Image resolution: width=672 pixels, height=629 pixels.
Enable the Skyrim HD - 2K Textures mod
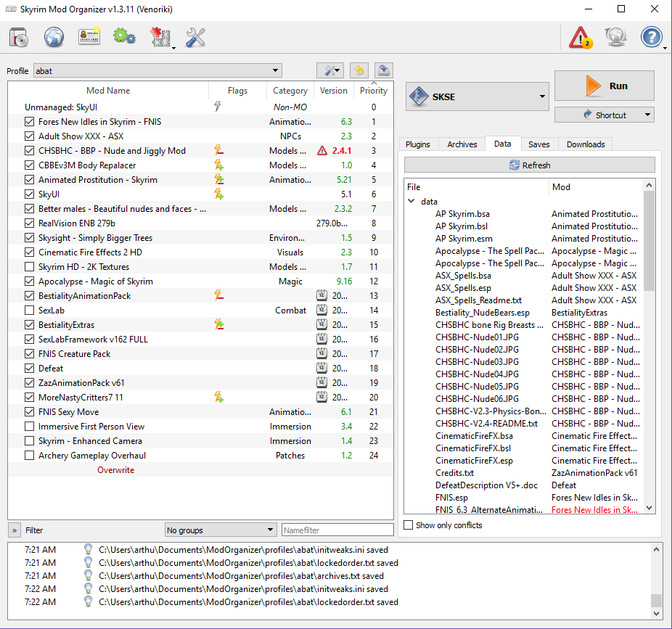[x=29, y=266]
